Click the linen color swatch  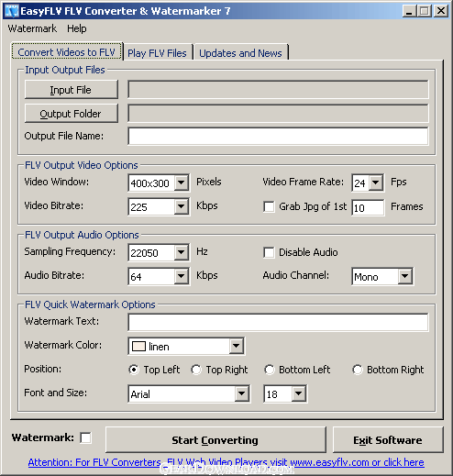click(138, 347)
